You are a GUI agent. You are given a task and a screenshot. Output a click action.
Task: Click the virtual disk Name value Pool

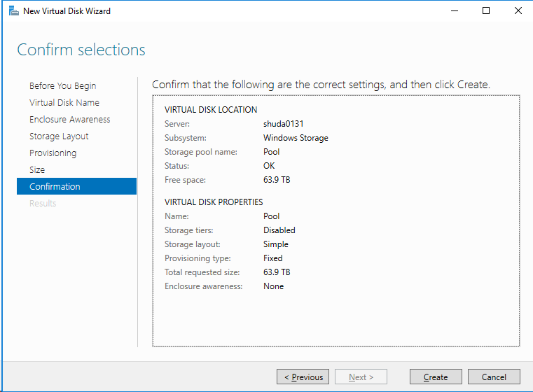coord(271,216)
